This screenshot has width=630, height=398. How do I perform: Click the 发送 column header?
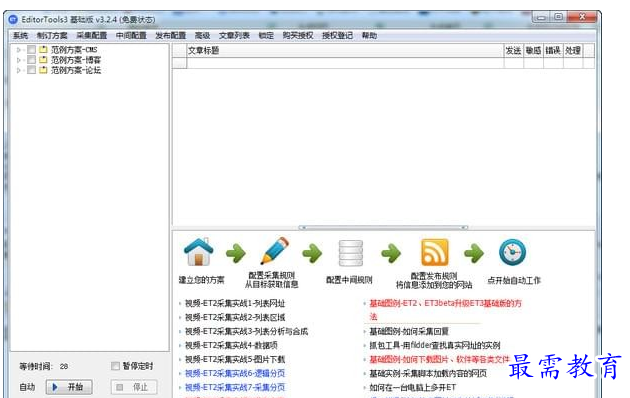514,51
